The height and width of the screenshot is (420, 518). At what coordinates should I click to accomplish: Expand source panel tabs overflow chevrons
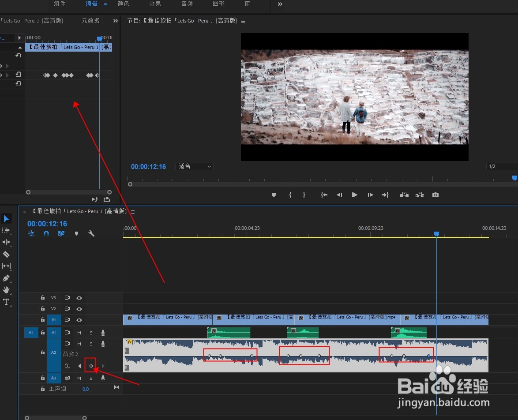click(115, 21)
